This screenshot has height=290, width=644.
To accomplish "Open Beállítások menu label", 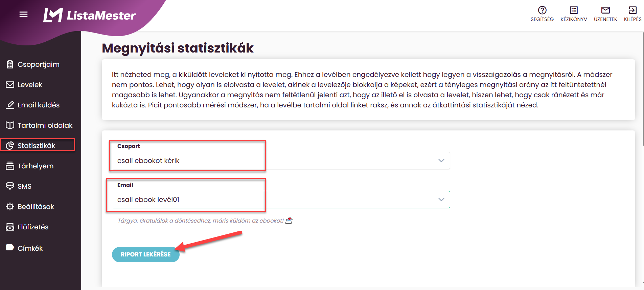I will (36, 207).
